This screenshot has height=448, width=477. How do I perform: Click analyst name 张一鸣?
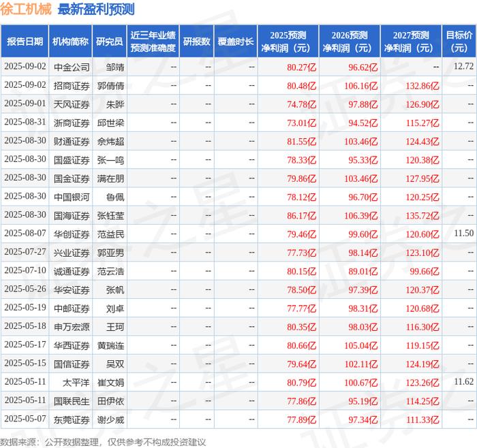click(x=110, y=160)
